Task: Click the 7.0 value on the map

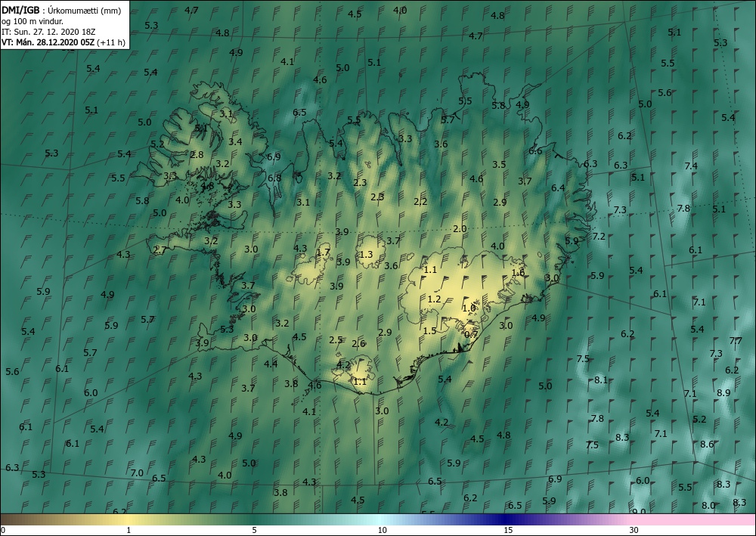Action: click(x=137, y=472)
